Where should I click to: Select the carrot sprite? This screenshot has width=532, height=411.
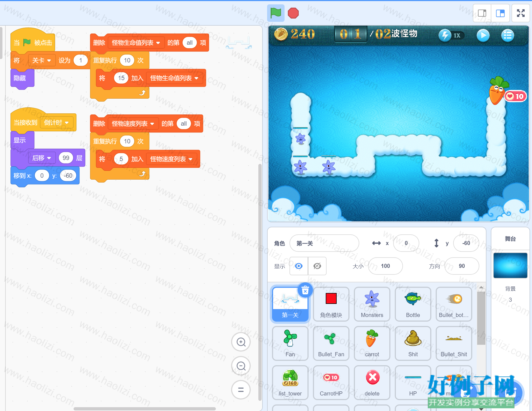(x=372, y=343)
